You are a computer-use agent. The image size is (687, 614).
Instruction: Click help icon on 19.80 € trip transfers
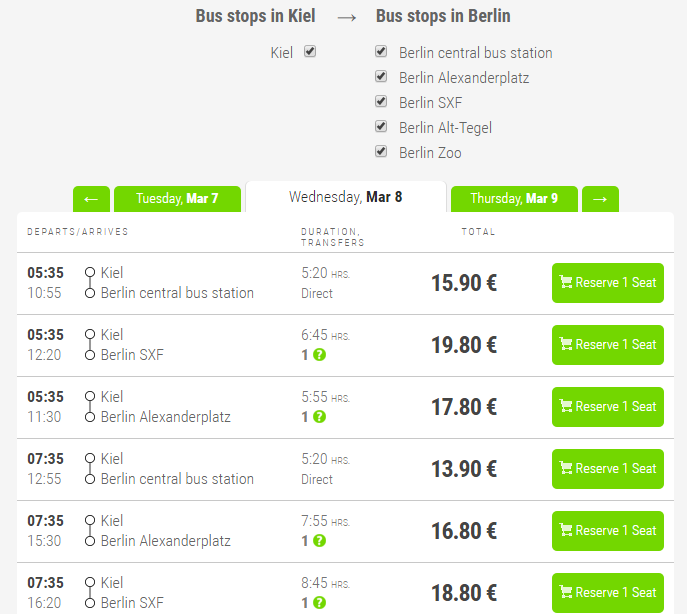point(319,355)
